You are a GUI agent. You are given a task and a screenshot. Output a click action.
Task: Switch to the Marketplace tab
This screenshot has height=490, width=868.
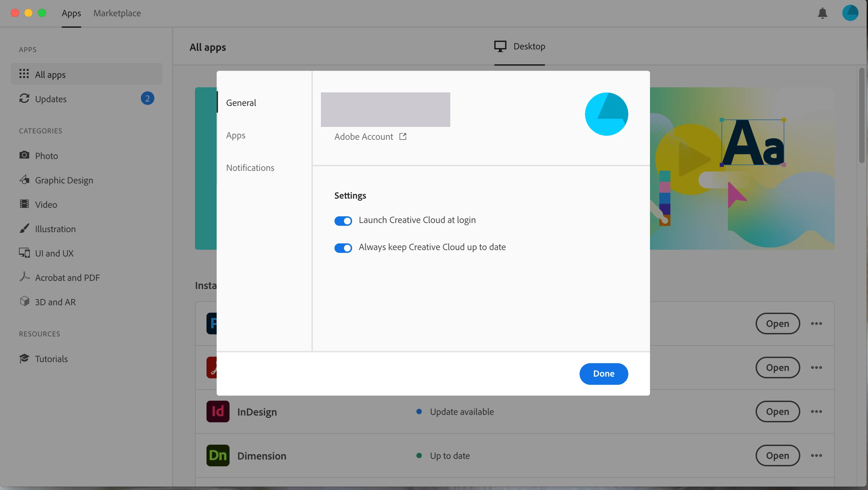coord(117,13)
